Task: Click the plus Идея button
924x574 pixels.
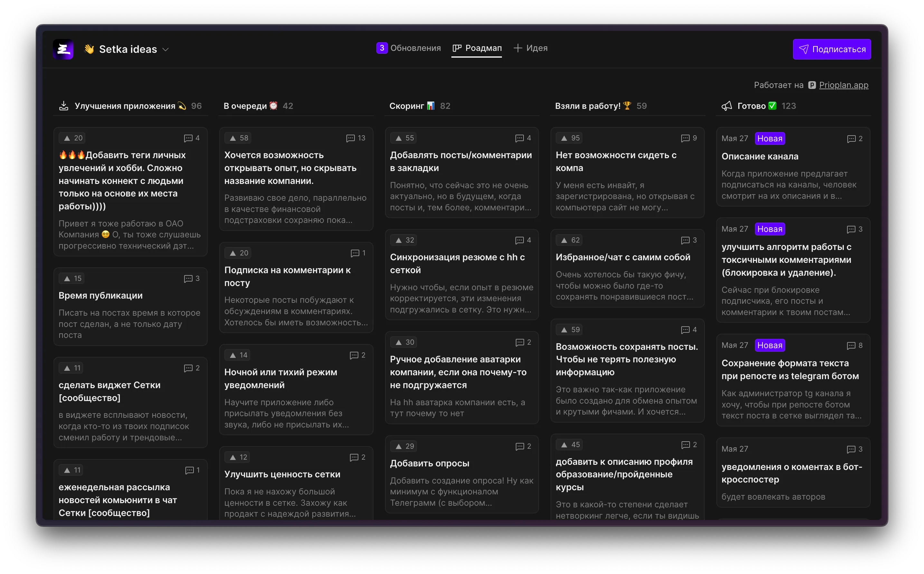Action: pos(531,48)
